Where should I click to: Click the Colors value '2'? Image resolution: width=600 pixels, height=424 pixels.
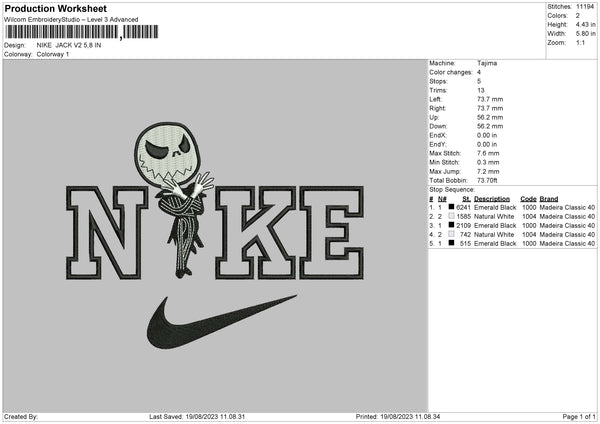[578, 16]
